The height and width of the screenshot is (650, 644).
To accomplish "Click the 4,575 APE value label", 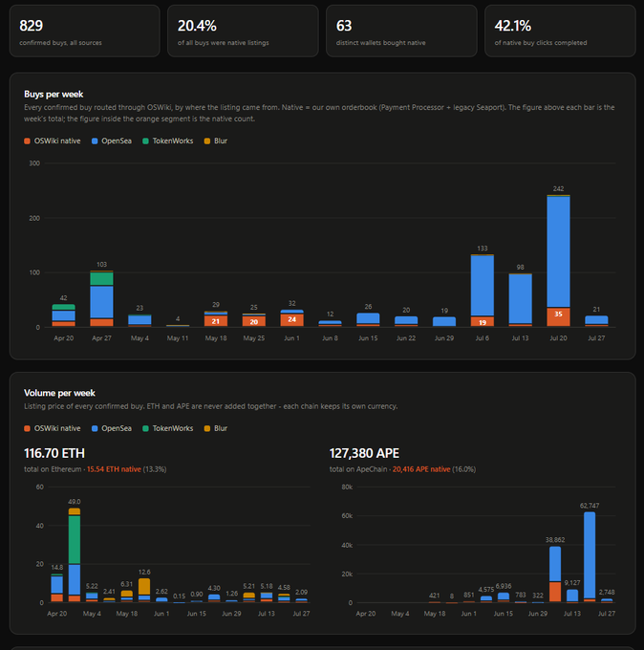I will coord(486,590).
